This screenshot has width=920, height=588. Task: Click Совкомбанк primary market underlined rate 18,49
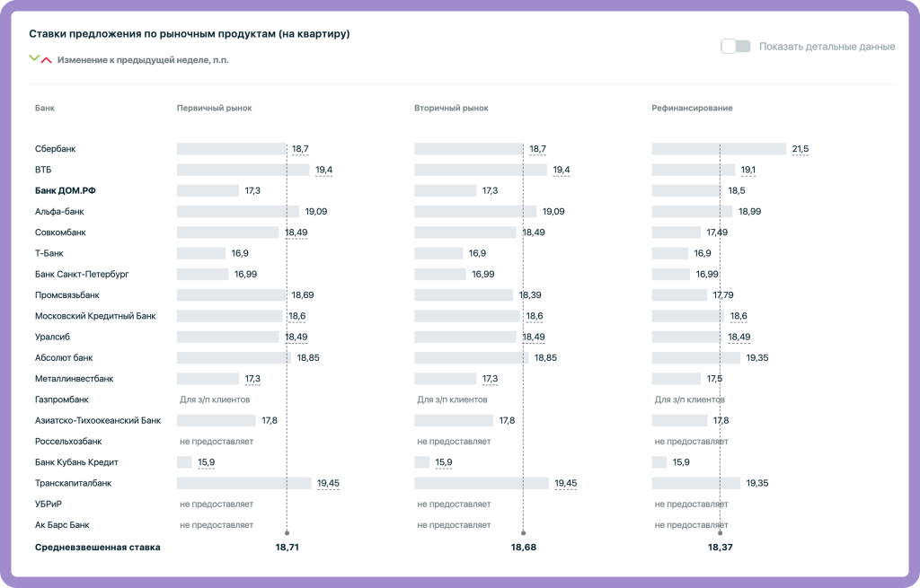coord(296,233)
